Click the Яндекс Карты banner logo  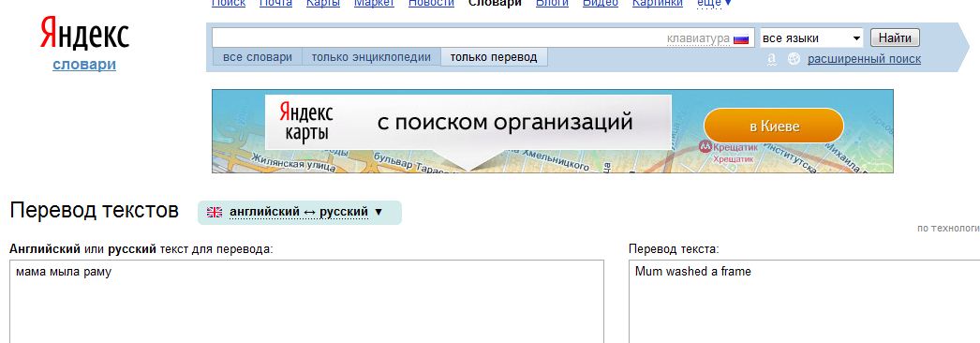[306, 122]
